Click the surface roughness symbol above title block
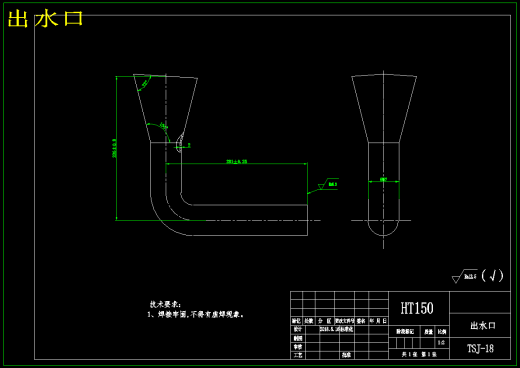Viewport: 520px width, 368px height. click(464, 276)
